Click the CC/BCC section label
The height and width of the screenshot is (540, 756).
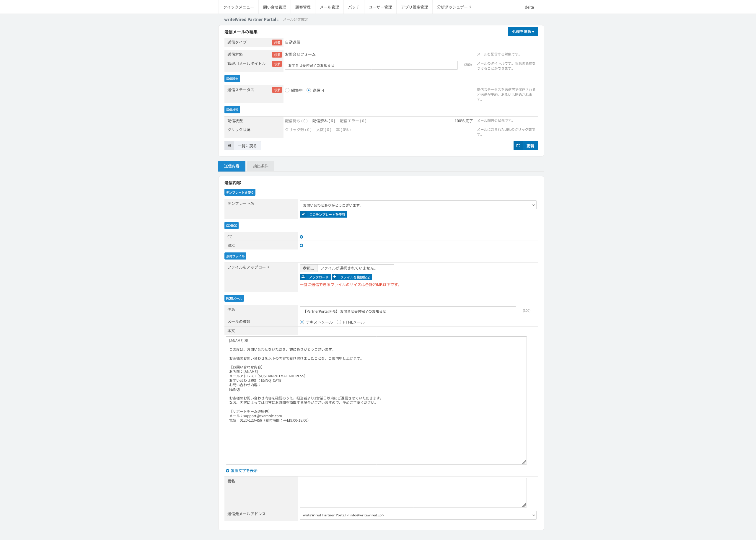(232, 226)
